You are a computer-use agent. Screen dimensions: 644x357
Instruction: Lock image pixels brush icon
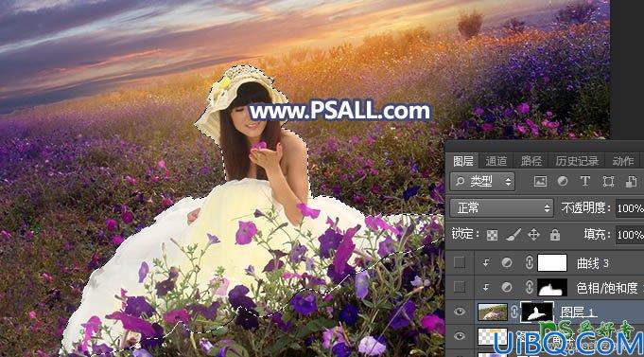[x=513, y=235]
